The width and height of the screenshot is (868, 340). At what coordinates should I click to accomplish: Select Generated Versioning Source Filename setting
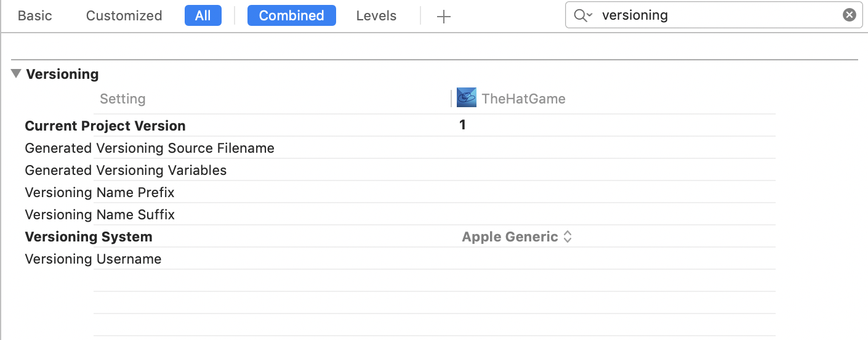tap(150, 148)
